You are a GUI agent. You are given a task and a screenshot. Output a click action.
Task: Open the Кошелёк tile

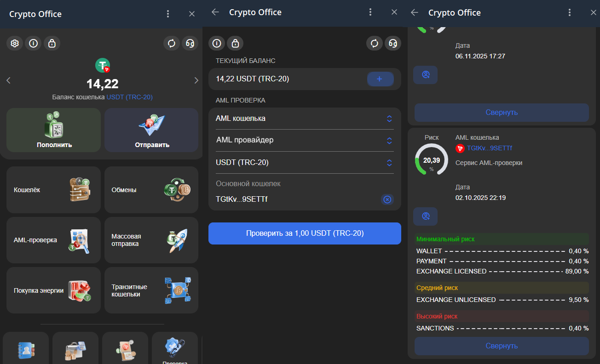click(x=54, y=190)
